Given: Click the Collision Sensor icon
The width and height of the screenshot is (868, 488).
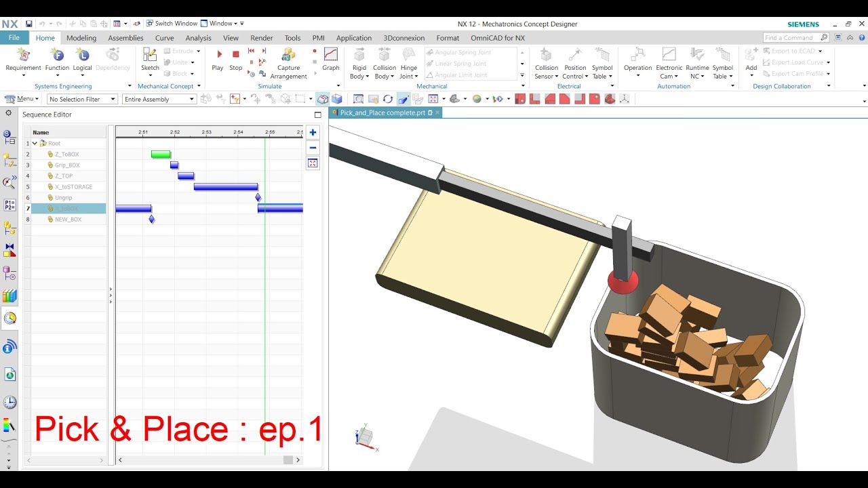Looking at the screenshot, I should coord(547,55).
